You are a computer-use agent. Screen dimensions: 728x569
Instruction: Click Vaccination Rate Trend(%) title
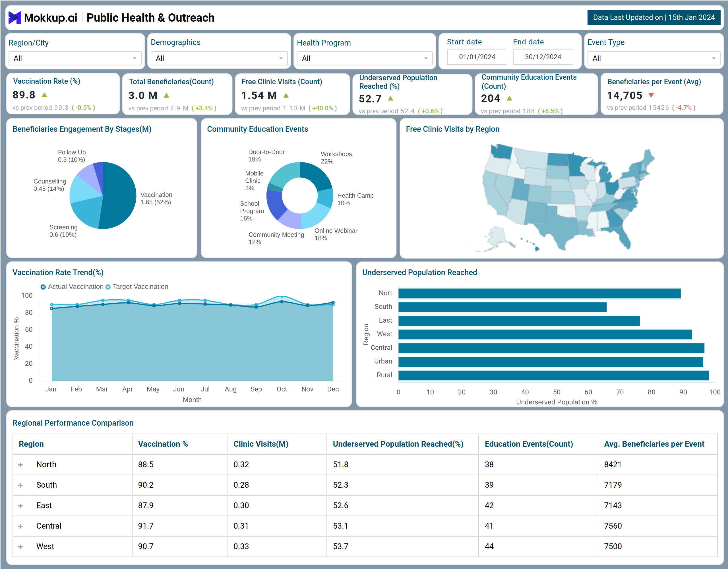pyautogui.click(x=58, y=273)
